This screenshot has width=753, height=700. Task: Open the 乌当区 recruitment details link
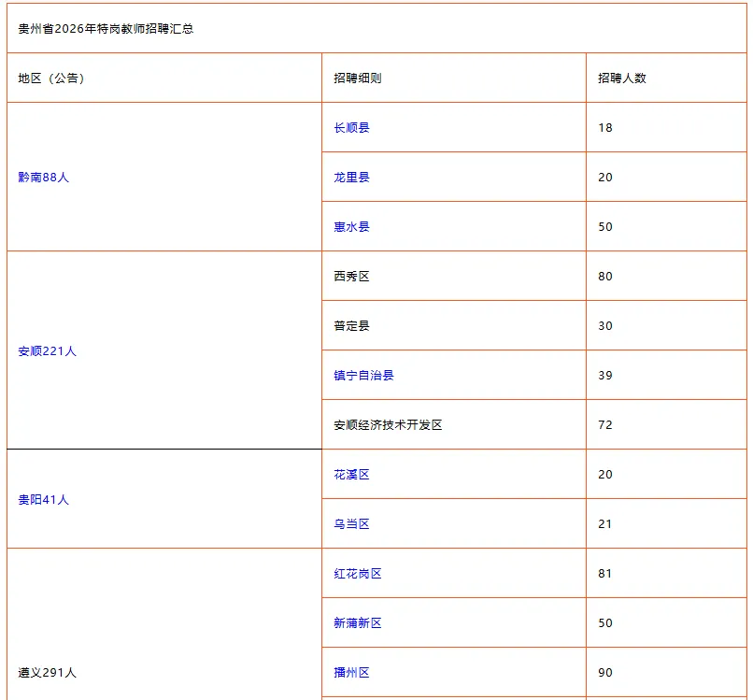tap(351, 524)
